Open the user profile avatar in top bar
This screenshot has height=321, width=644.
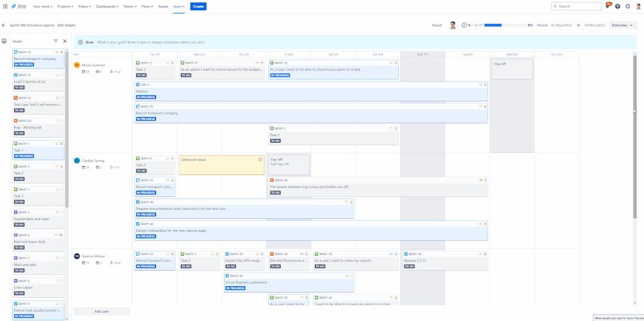[638, 6]
